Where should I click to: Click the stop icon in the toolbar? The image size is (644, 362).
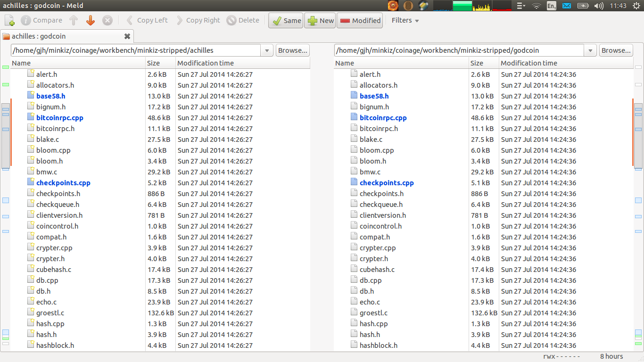tap(107, 20)
